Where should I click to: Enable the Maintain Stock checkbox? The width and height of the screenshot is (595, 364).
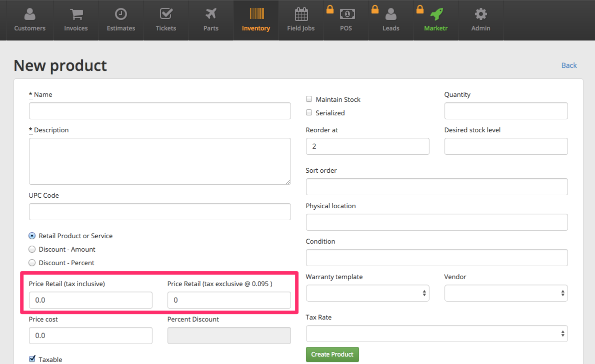[x=309, y=99]
